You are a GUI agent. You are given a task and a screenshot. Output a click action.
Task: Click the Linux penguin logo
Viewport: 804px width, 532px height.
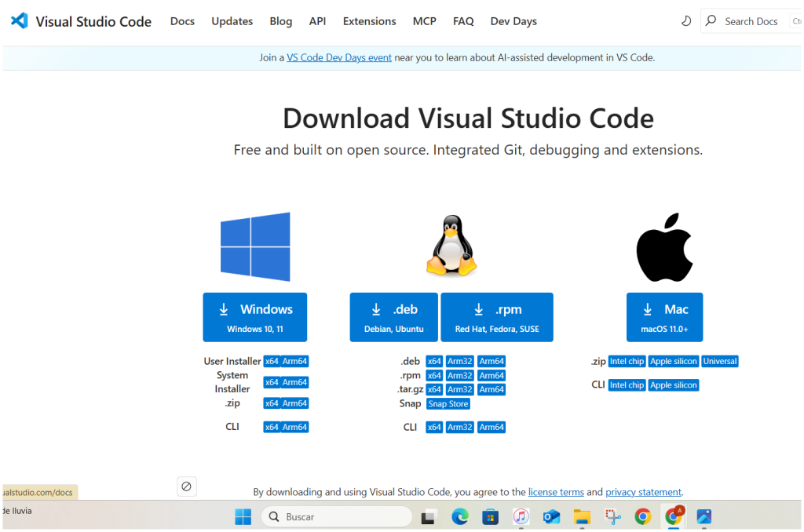451,246
